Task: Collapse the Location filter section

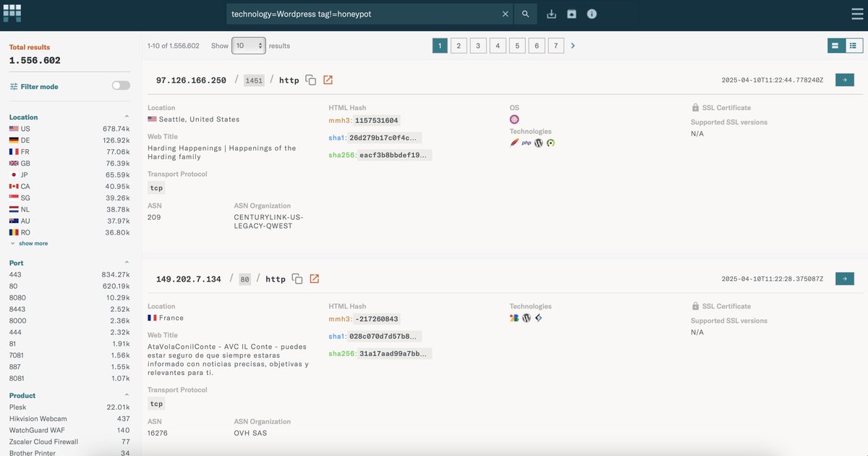Action: [x=127, y=117]
